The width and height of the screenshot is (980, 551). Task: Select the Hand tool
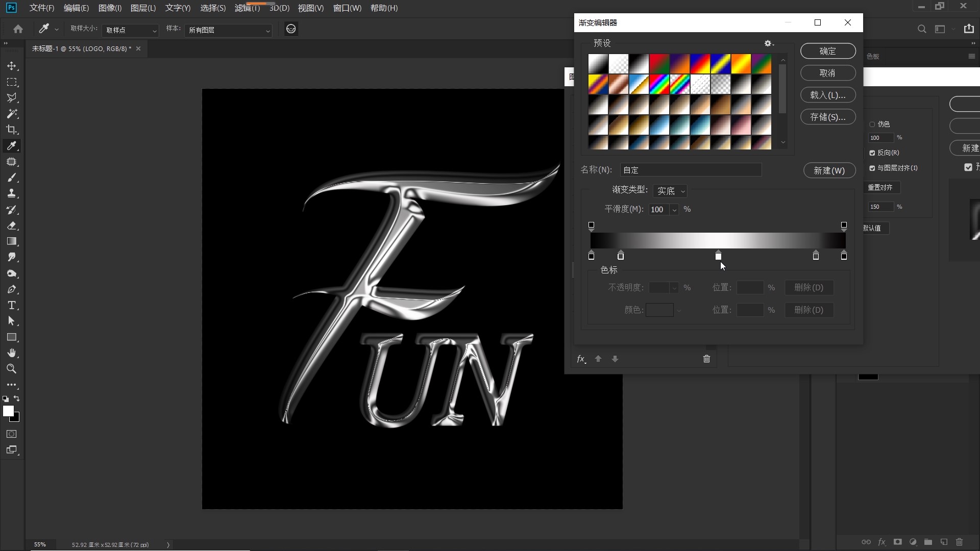(x=12, y=353)
